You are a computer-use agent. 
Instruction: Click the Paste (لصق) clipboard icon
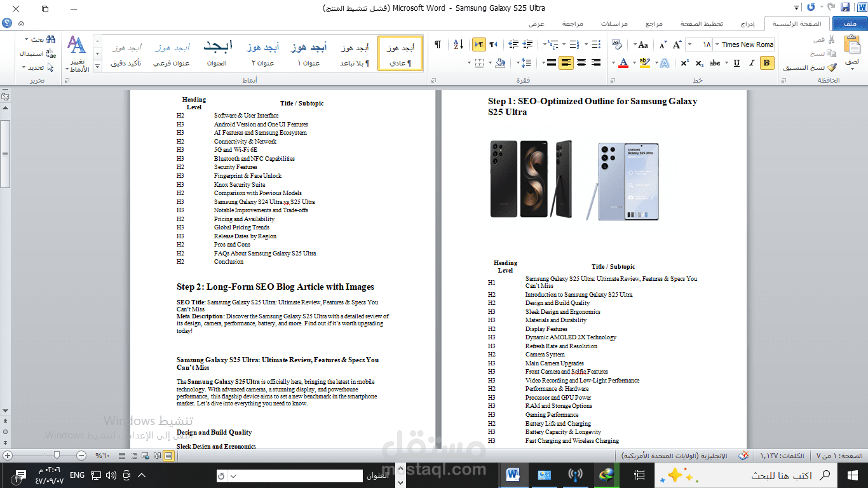click(851, 45)
